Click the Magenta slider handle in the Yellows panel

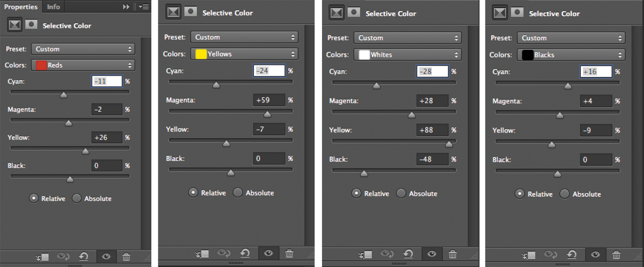point(267,115)
